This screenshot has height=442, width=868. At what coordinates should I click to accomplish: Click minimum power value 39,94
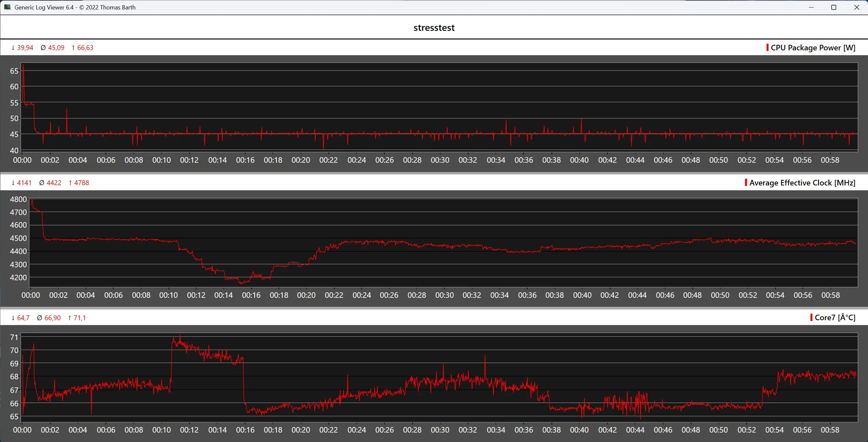pyautogui.click(x=25, y=48)
